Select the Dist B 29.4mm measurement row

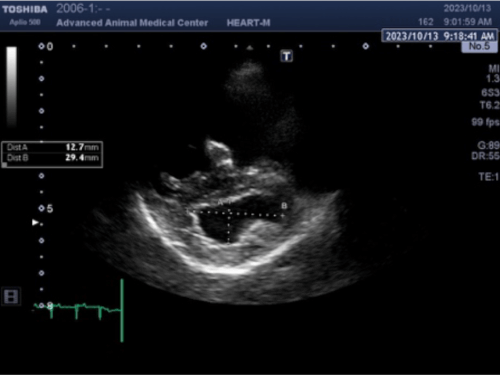click(x=52, y=158)
